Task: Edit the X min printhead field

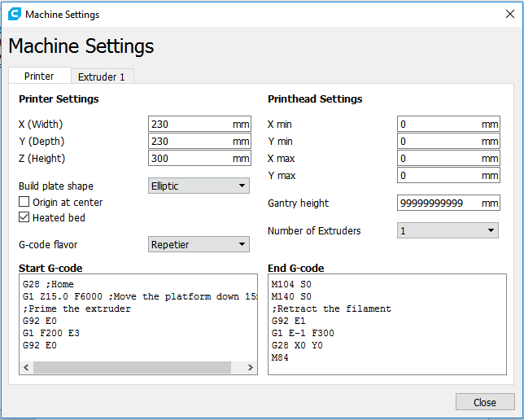Action: tap(448, 124)
